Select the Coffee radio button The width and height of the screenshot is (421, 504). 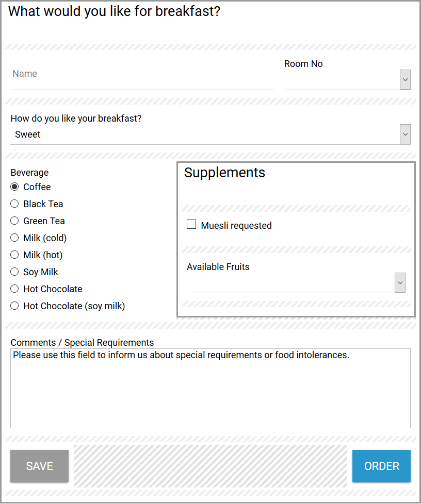(14, 187)
